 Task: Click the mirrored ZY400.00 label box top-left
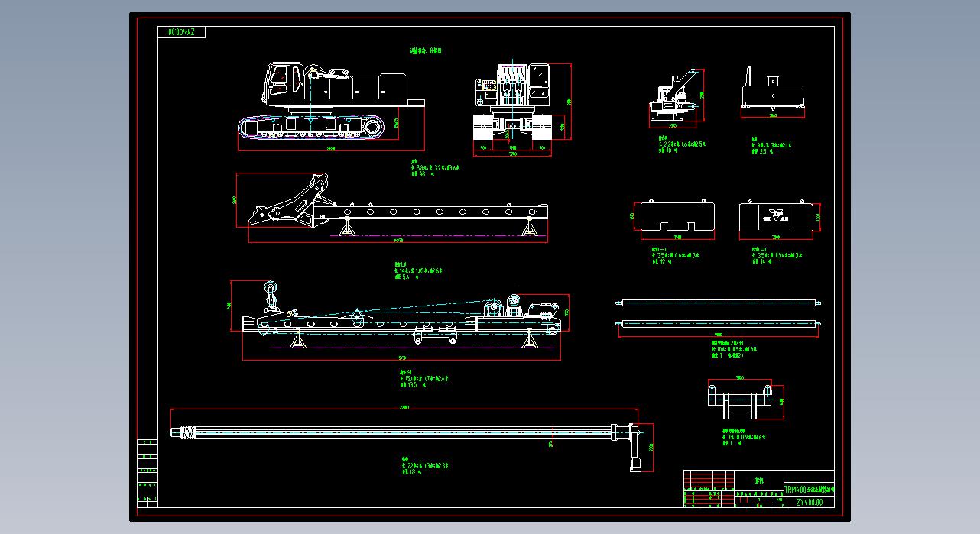(181, 32)
